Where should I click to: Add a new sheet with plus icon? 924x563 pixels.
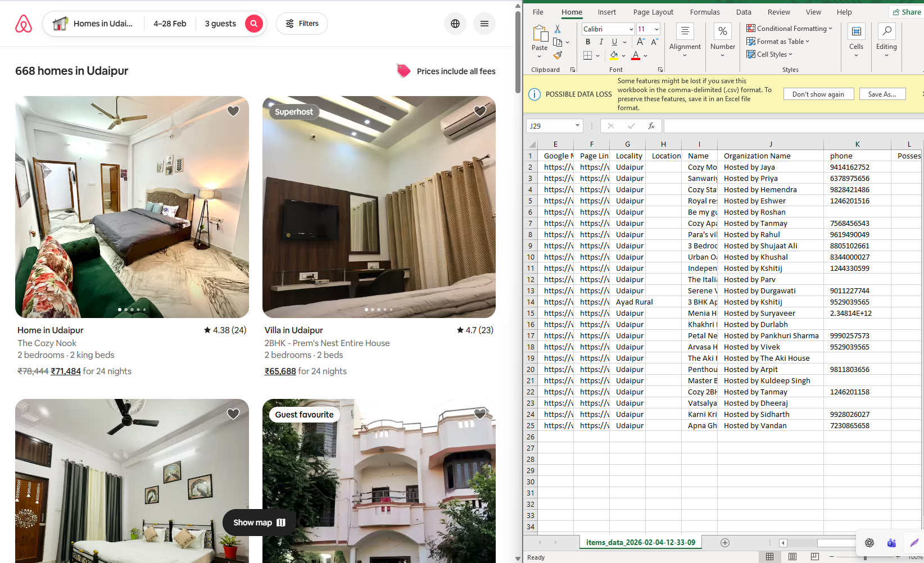click(x=725, y=543)
